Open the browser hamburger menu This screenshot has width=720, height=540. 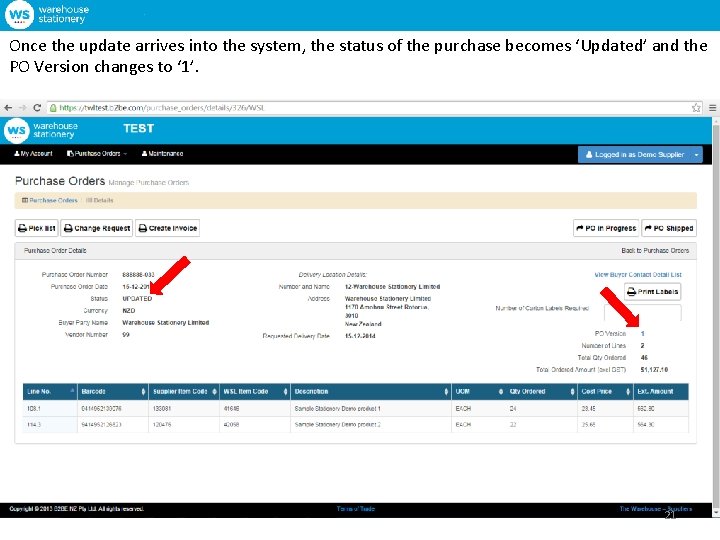point(712,108)
